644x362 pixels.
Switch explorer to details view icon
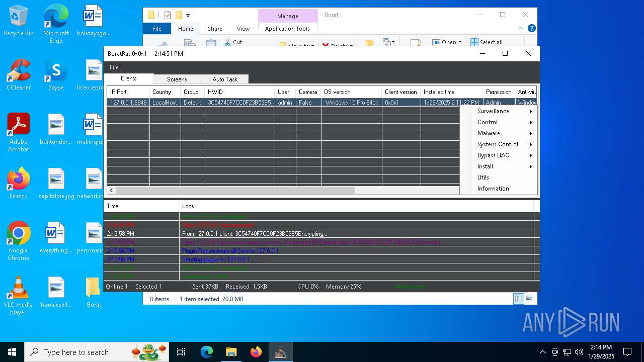point(519,299)
